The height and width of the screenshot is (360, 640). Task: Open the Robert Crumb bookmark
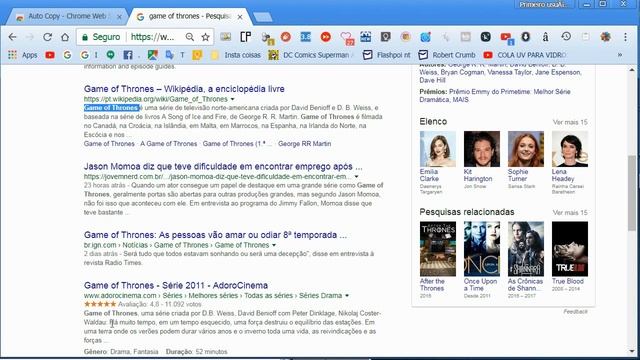coord(447,55)
